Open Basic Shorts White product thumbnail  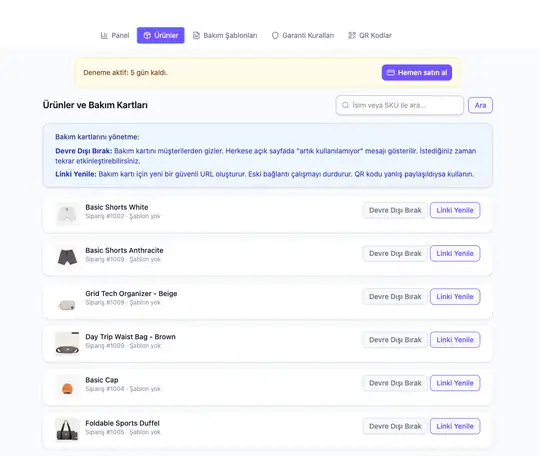coord(67,214)
